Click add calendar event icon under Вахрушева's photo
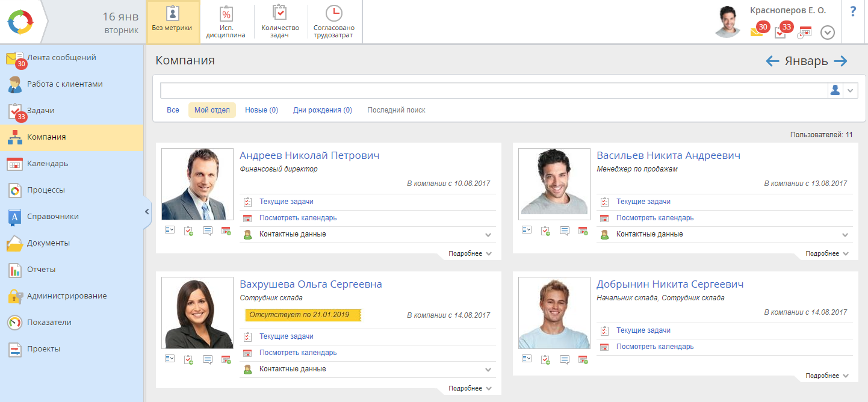 tap(226, 359)
